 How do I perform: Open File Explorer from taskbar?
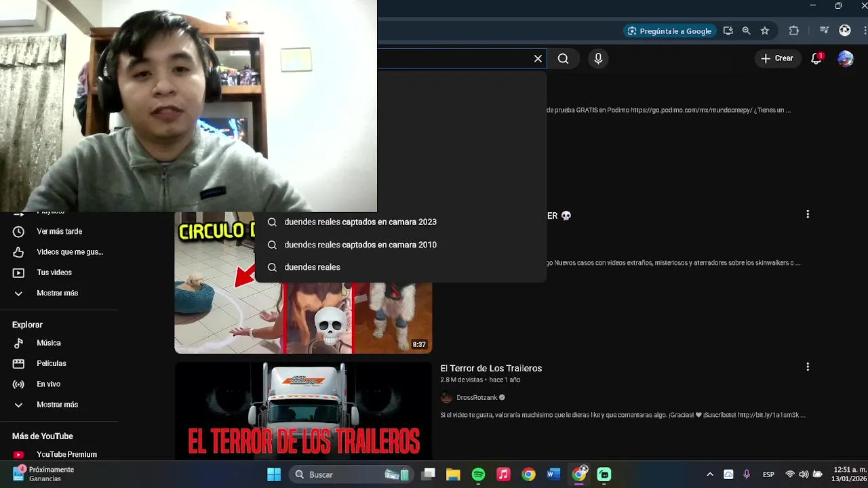coord(453,474)
